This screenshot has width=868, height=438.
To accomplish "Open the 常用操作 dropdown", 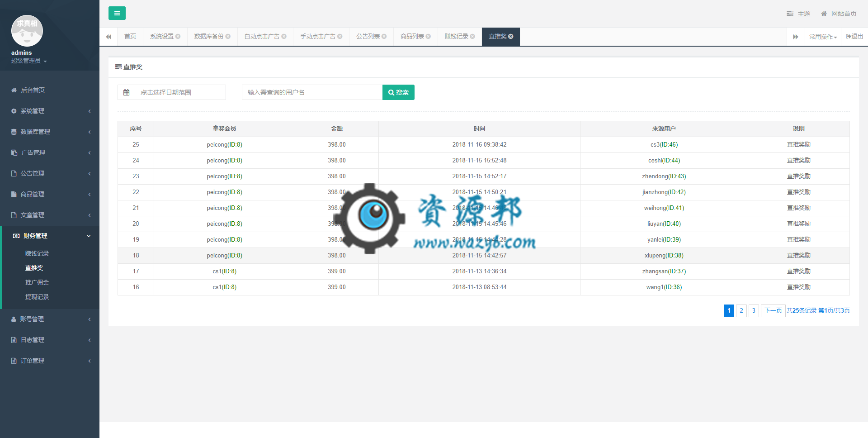I will coord(823,36).
